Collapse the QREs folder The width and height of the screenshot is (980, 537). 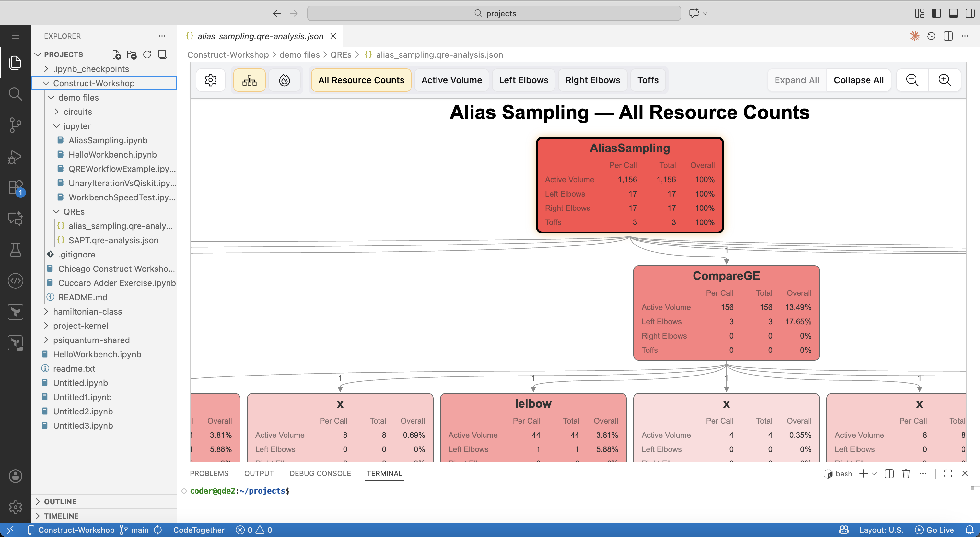(x=104, y=212)
